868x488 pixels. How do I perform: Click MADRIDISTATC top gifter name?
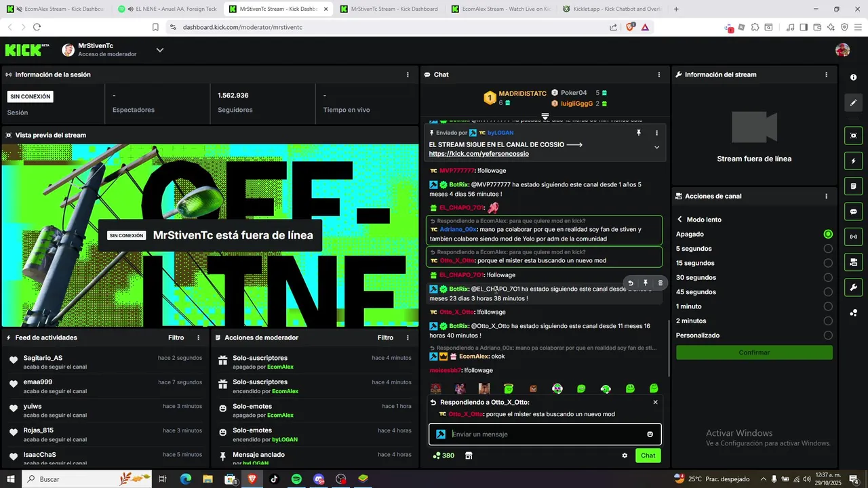(x=522, y=94)
